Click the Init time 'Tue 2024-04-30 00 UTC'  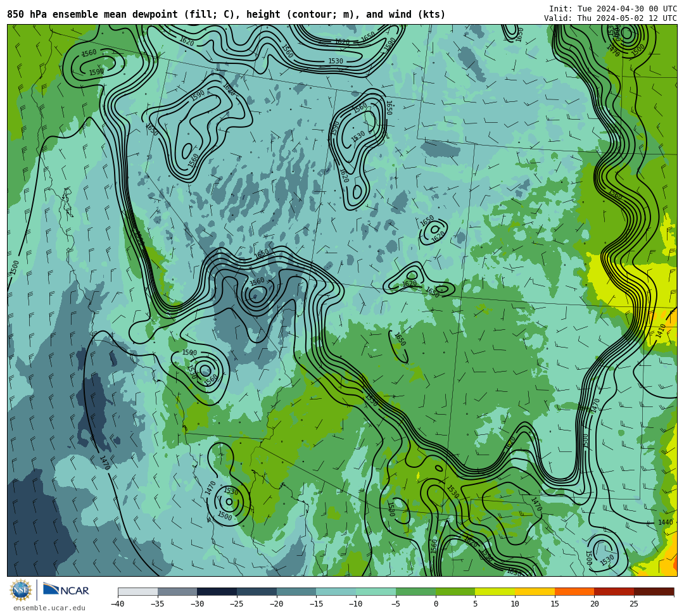point(627,9)
